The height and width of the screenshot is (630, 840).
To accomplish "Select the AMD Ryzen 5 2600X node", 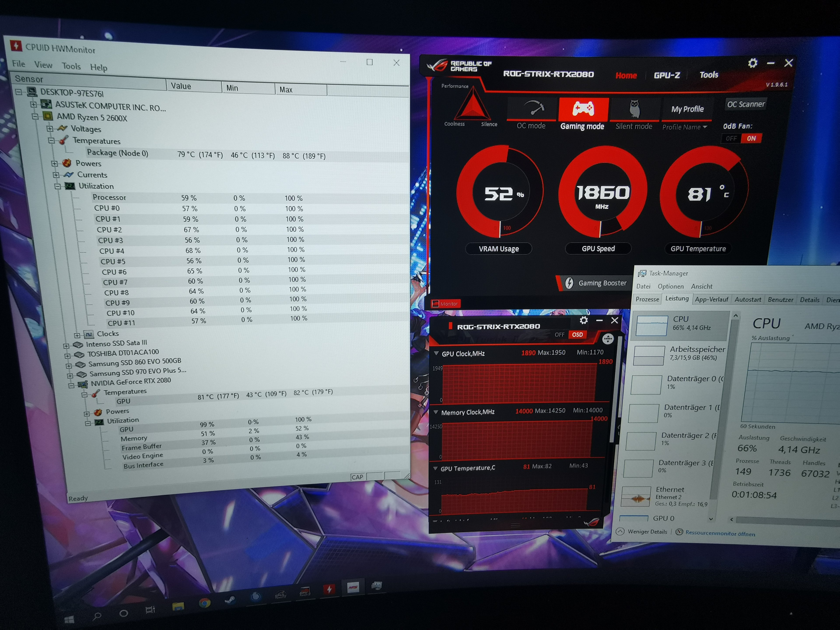I will point(91,117).
